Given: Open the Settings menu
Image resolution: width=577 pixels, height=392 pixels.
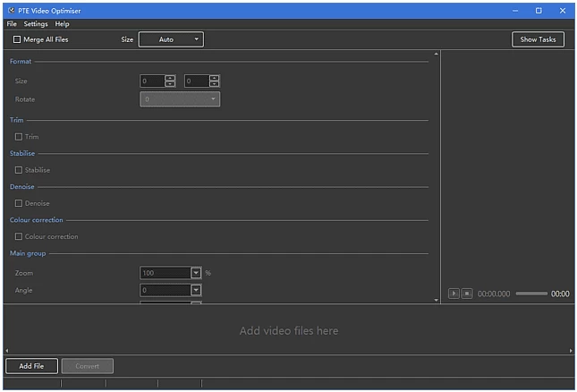Looking at the screenshot, I should click(36, 24).
